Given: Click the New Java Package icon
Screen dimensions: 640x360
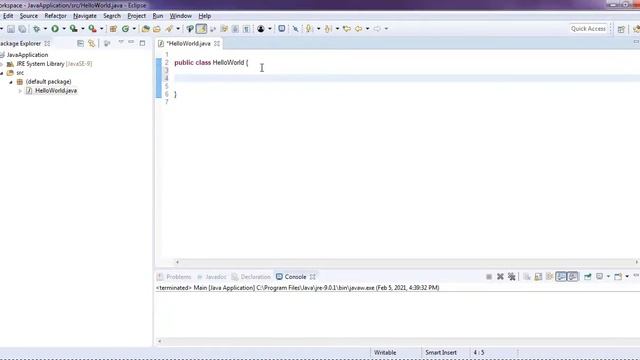Looking at the screenshot, I should [113, 29].
